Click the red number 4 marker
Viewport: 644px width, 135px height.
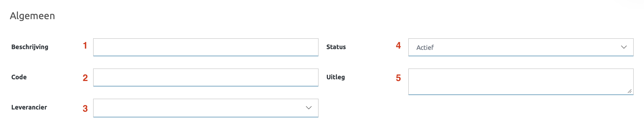[x=398, y=46]
